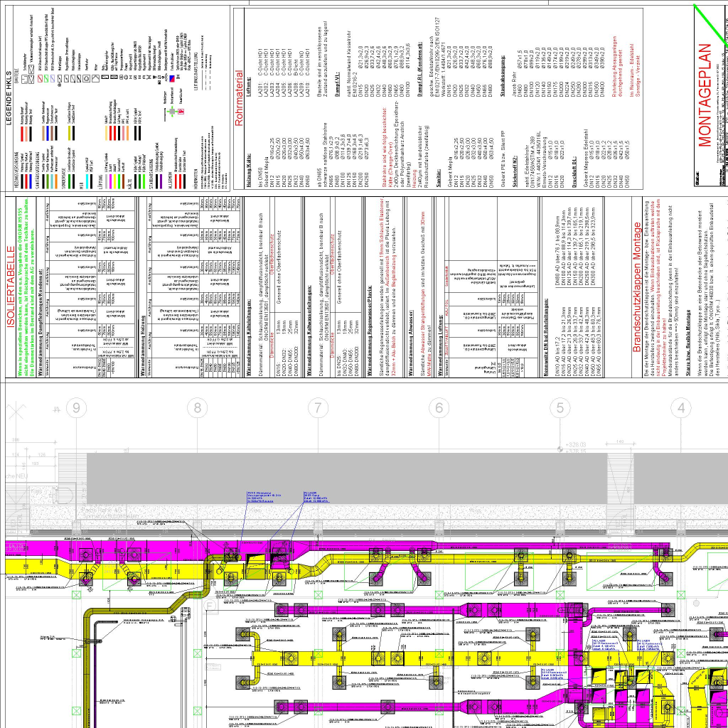Click grid axis bubble number 4

pos(681,407)
